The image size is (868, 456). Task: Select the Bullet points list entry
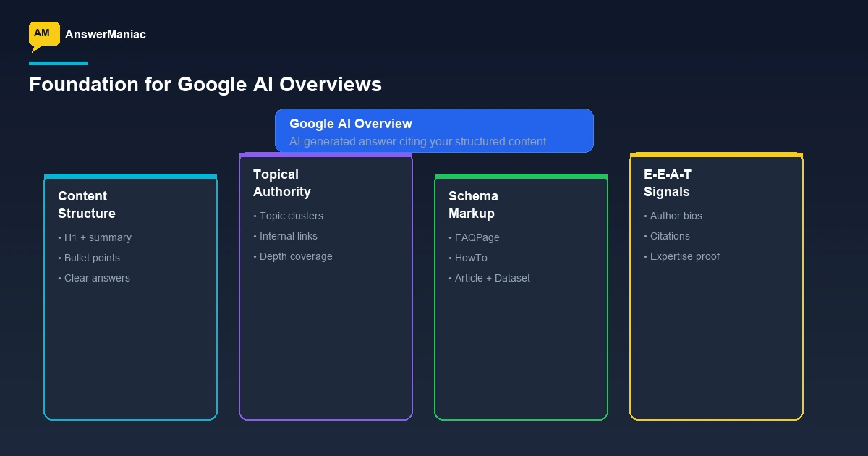pyautogui.click(x=88, y=258)
